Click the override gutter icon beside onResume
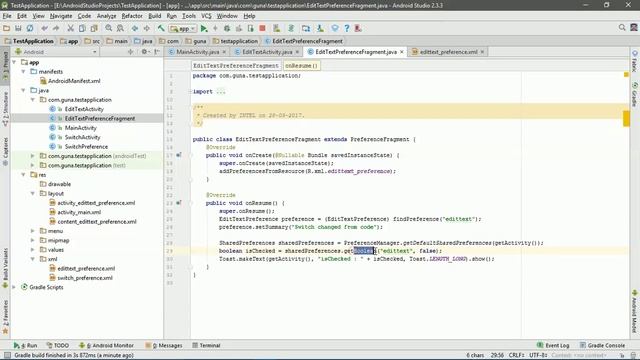The width and height of the screenshot is (640, 360). click(x=179, y=203)
